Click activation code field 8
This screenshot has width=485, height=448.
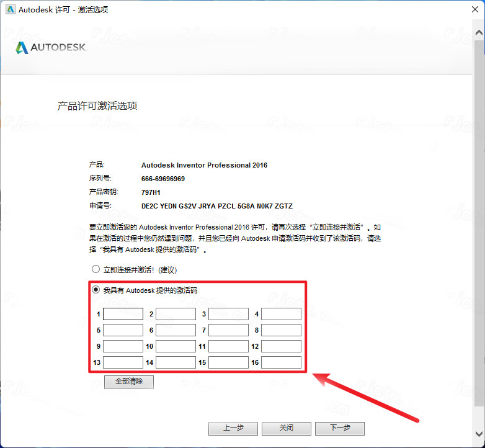[281, 330]
